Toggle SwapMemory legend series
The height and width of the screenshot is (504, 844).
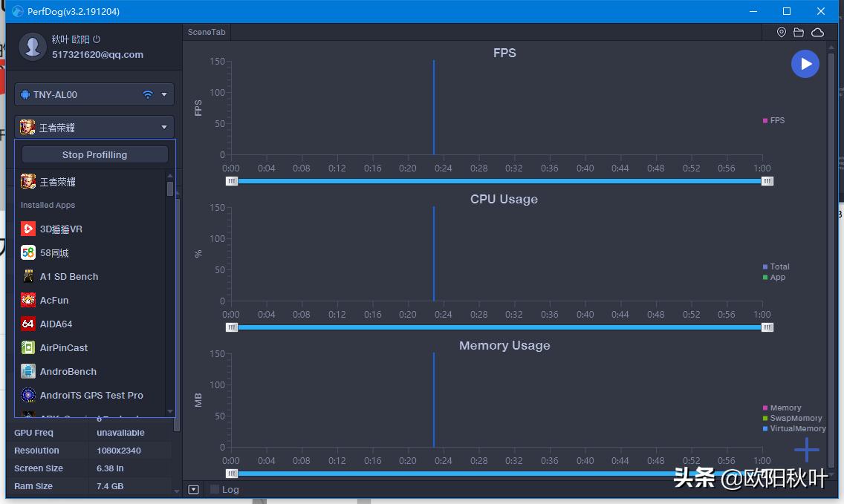click(792, 418)
